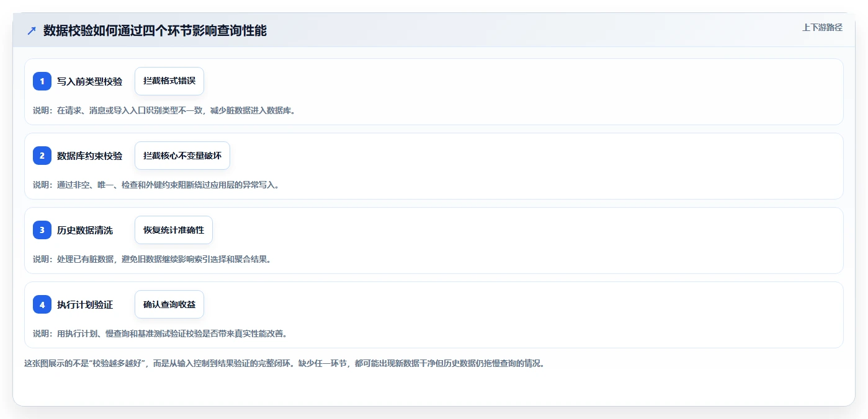
Task: Click the 数据库约束校验 heading
Action: [x=89, y=156]
